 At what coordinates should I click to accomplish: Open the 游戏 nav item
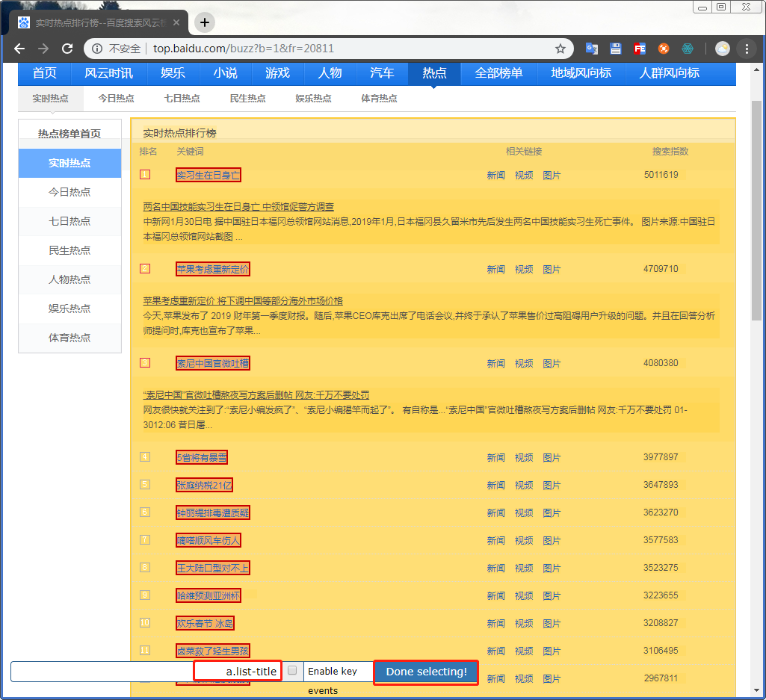pyautogui.click(x=277, y=73)
